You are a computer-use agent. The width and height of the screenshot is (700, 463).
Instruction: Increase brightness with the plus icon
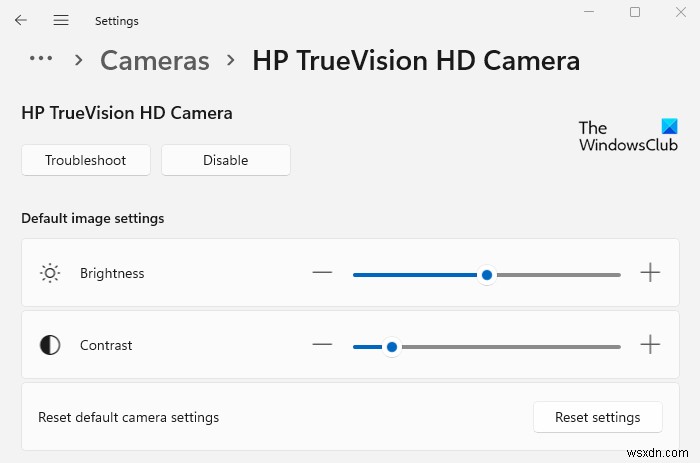pyautogui.click(x=650, y=273)
